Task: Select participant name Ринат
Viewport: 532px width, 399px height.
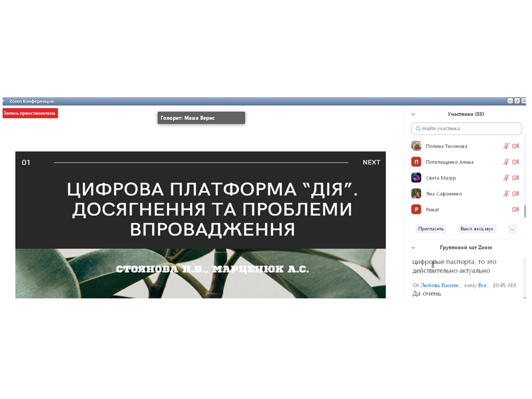Action: click(432, 210)
